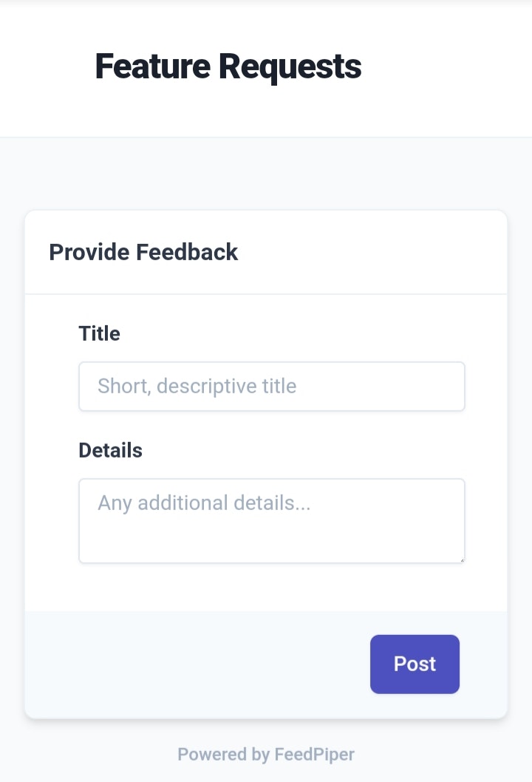532x782 pixels.
Task: Click the Title field label
Action: (x=99, y=333)
